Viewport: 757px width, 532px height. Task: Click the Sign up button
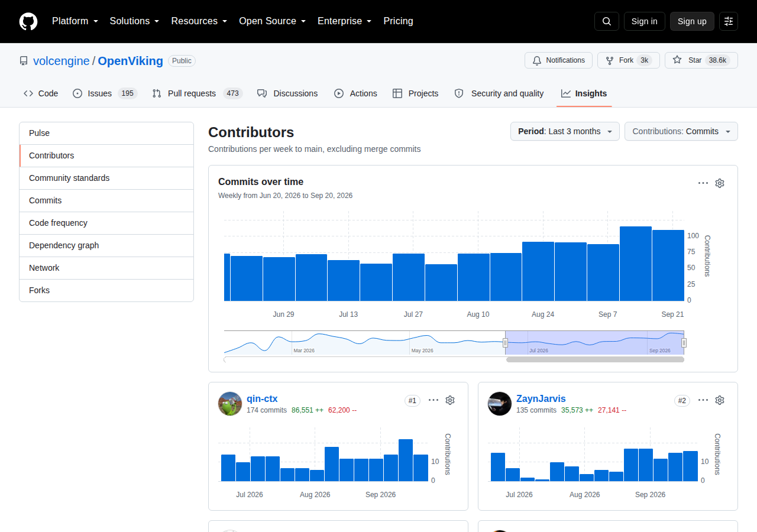click(x=692, y=21)
